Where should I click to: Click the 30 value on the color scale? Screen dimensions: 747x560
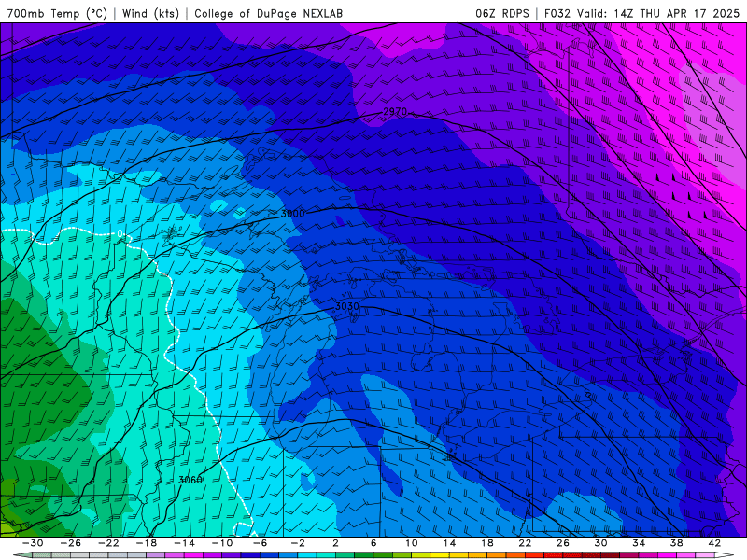[600, 543]
